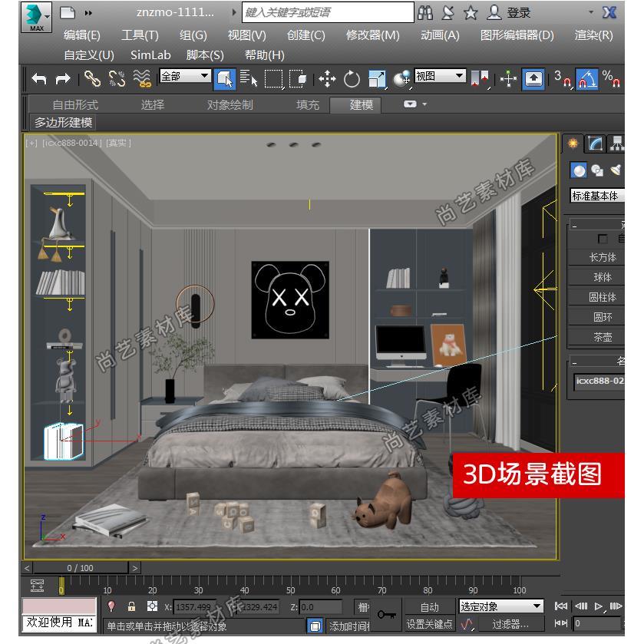Activate the Select and Place tool
Screen dimensions: 644x644
coord(401,78)
